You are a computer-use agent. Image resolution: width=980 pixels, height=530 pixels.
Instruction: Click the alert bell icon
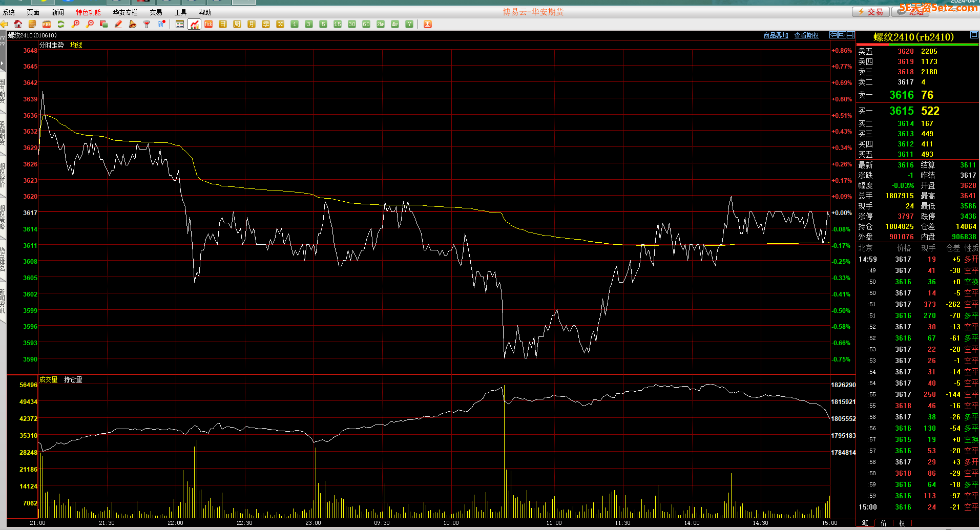133,24
